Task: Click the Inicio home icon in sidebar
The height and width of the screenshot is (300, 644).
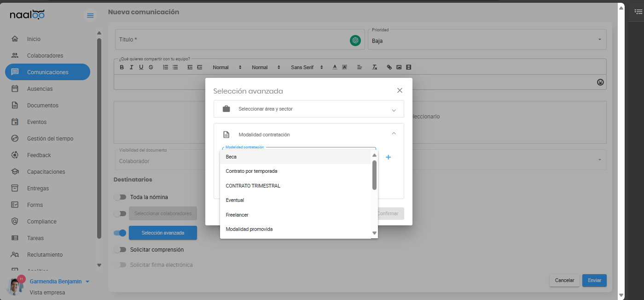Action: [x=15, y=39]
